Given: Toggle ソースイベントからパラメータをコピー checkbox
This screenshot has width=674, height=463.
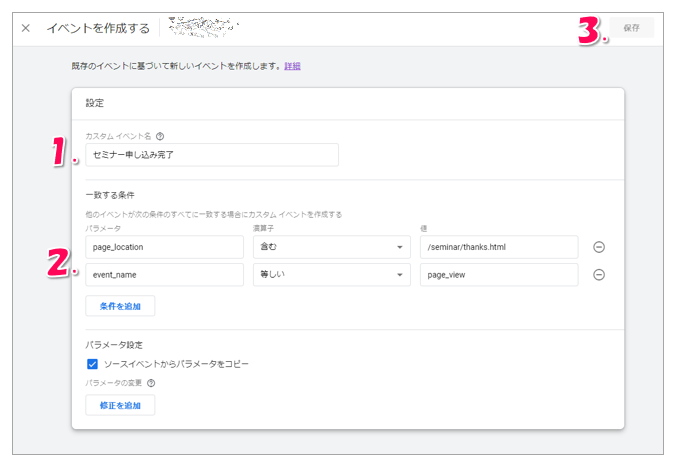Looking at the screenshot, I should click(x=93, y=364).
